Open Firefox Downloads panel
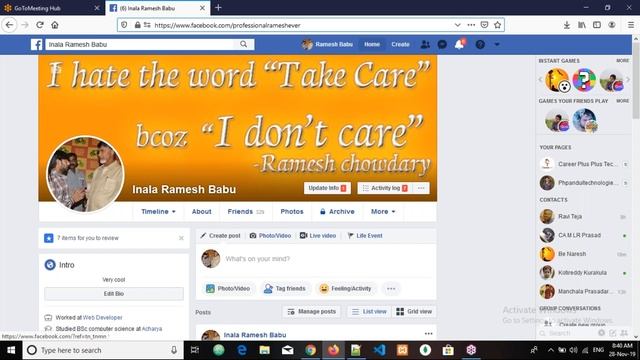This screenshot has width=640, height=360. [567, 25]
